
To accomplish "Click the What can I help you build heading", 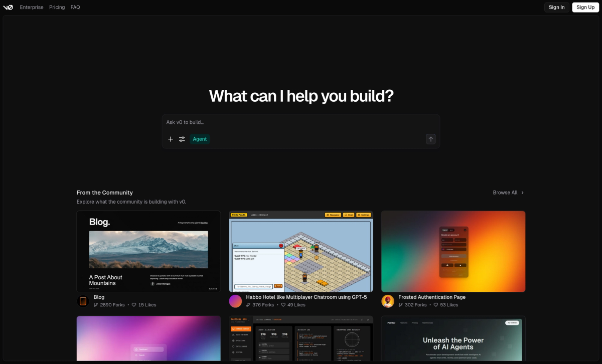I will 301,96.
